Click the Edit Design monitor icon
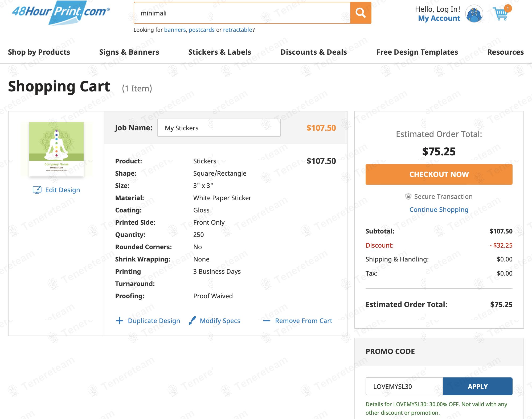This screenshot has height=419, width=532. (x=37, y=190)
